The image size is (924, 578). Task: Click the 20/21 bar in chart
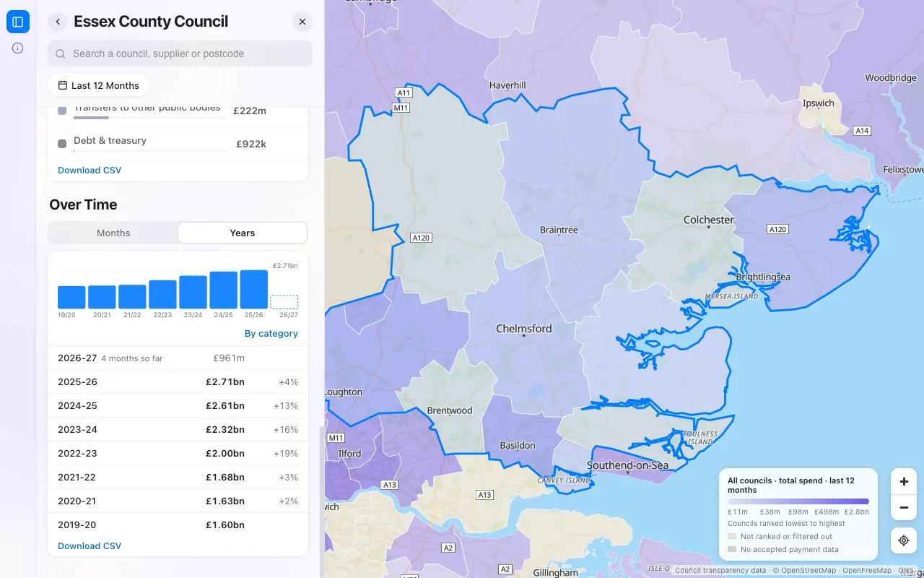click(x=102, y=297)
